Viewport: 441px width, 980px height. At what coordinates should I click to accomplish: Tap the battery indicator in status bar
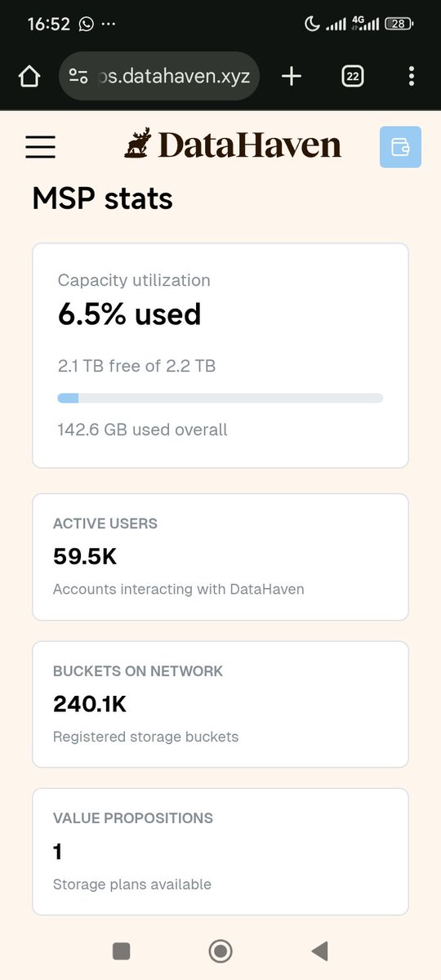397,24
